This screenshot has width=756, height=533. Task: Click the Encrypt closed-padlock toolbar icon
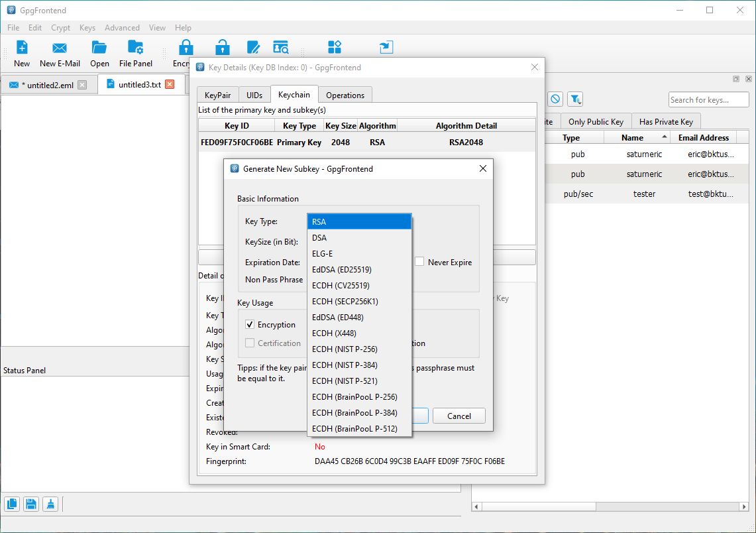[x=186, y=47]
